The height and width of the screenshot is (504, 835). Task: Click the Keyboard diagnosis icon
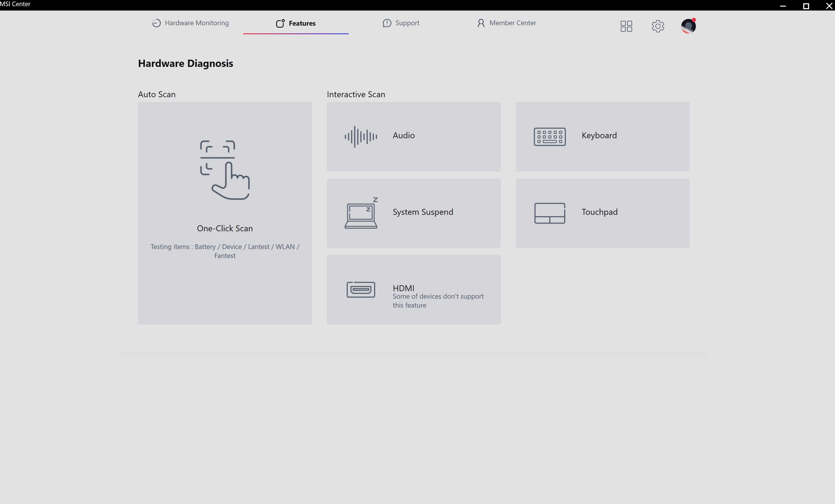(x=549, y=137)
